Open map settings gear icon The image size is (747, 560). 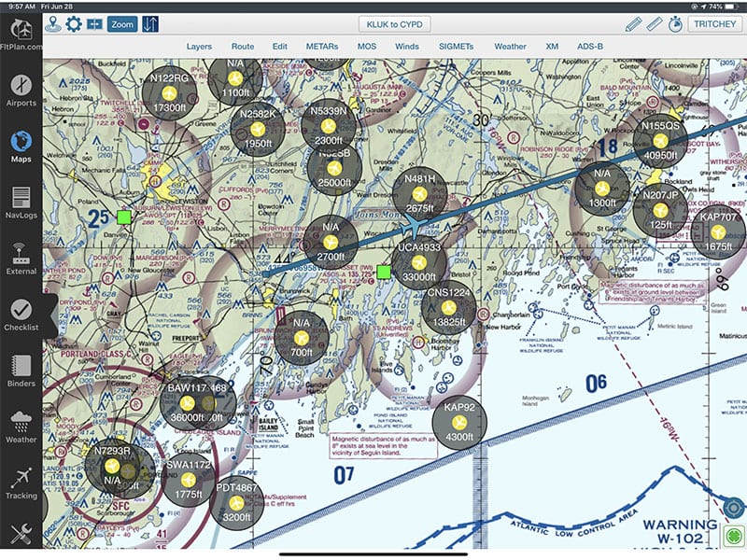[74, 24]
